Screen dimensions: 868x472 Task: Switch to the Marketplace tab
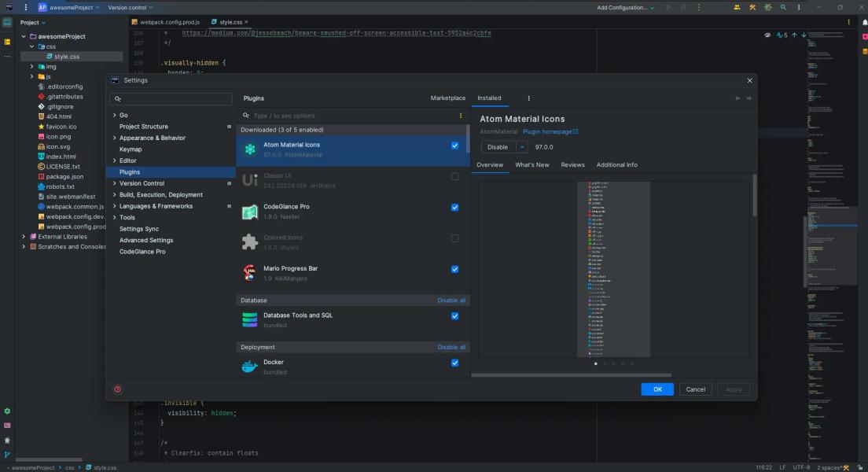447,98
